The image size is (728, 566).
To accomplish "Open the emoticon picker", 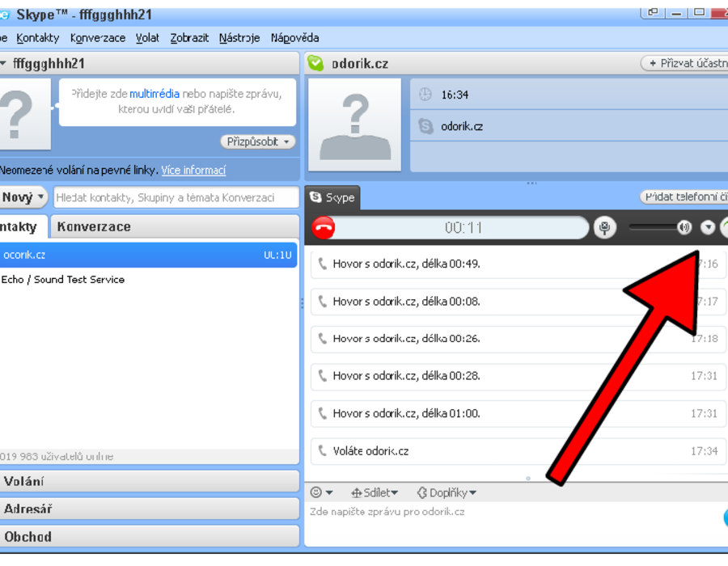I will [x=321, y=492].
